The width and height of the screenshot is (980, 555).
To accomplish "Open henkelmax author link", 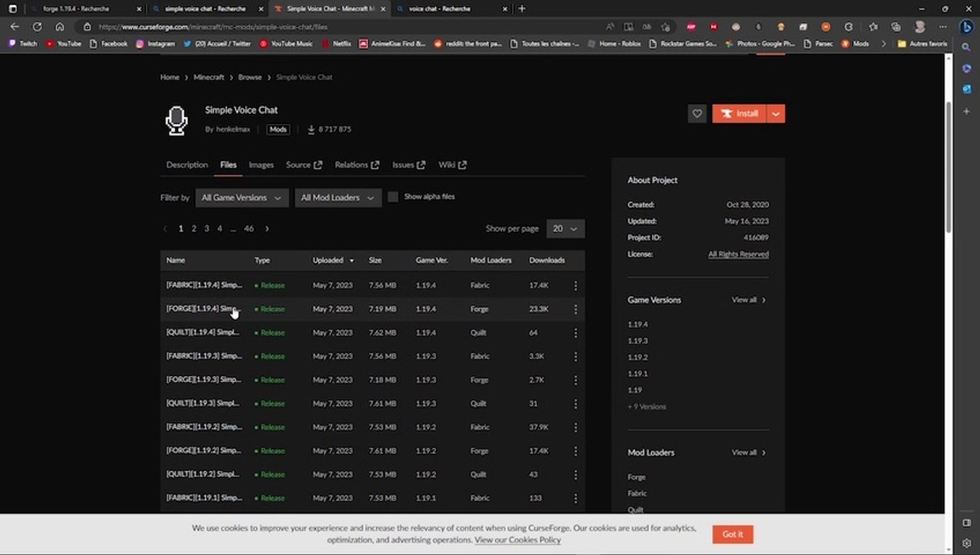I will 233,129.
